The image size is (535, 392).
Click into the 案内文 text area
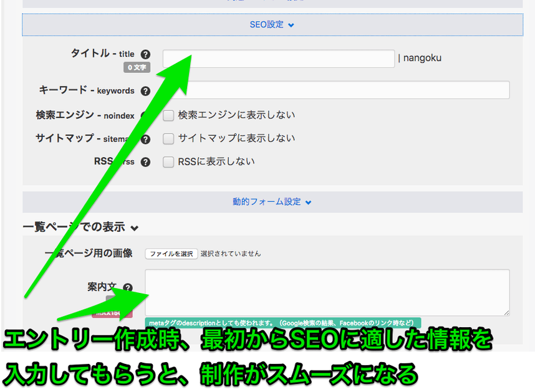coord(327,292)
